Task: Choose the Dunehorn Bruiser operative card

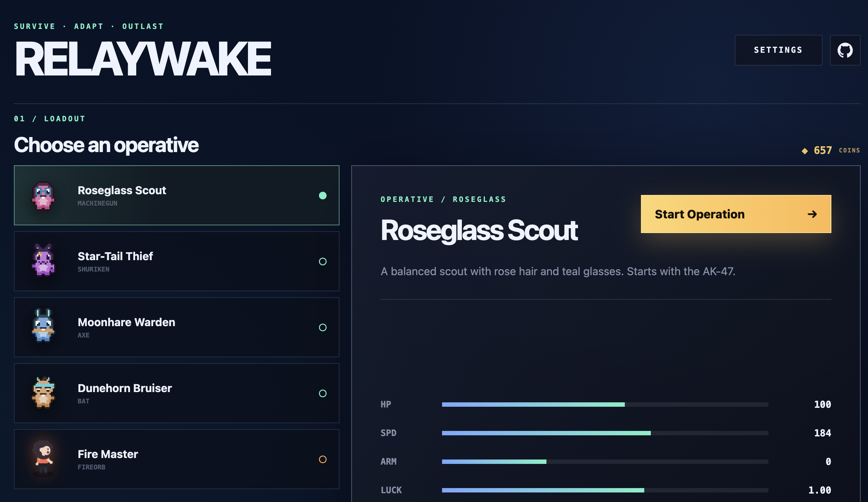Action: pyautogui.click(x=177, y=393)
